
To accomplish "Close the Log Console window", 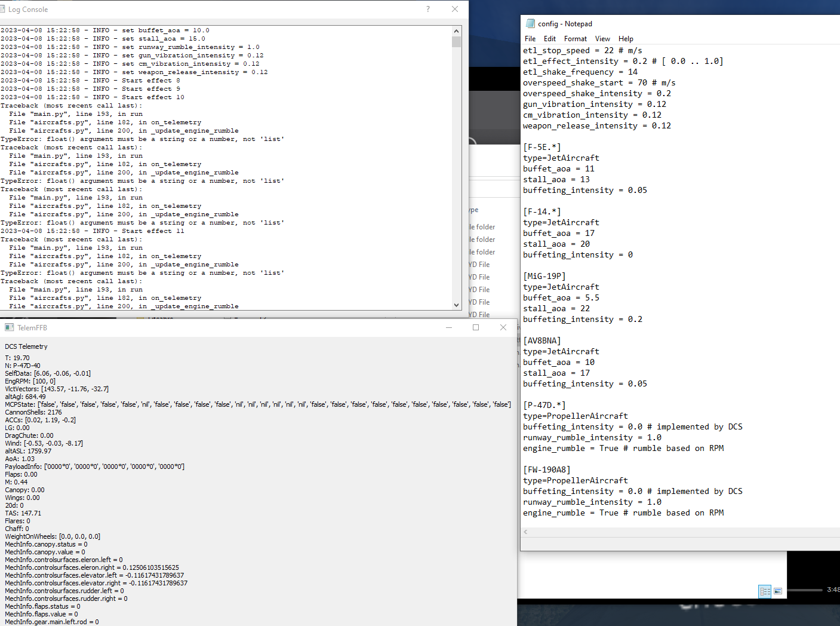I will coord(455,9).
